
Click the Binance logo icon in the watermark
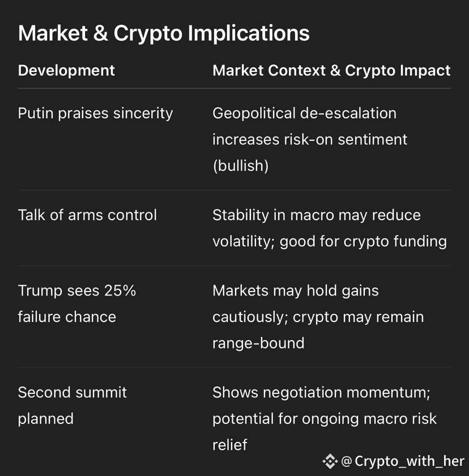coord(330,461)
